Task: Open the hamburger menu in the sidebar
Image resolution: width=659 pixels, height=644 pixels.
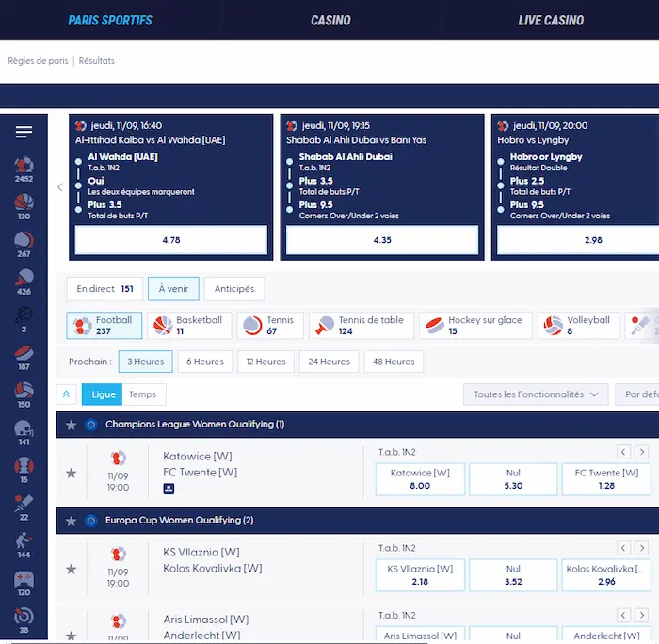Action: coord(24,132)
